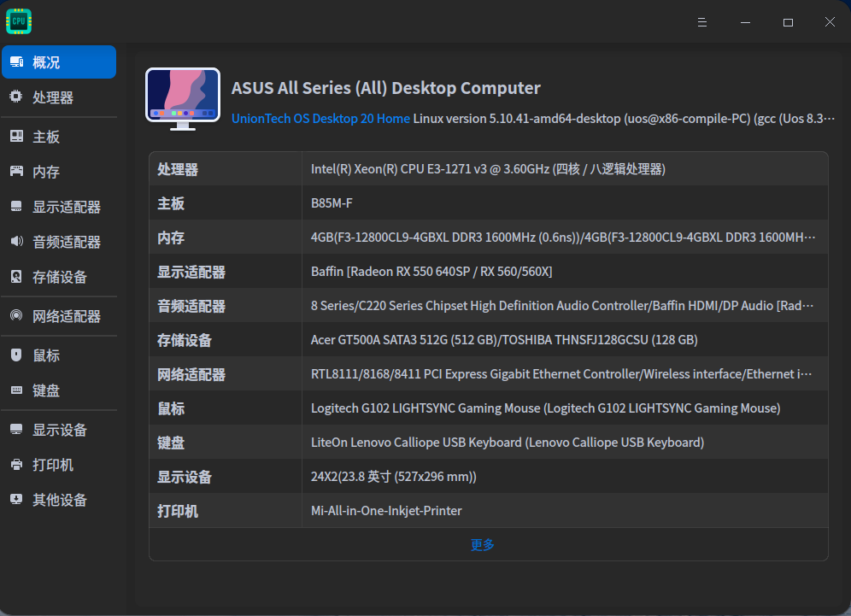Switch to the 主板 sidebar page
The width and height of the screenshot is (851, 616).
(x=59, y=137)
